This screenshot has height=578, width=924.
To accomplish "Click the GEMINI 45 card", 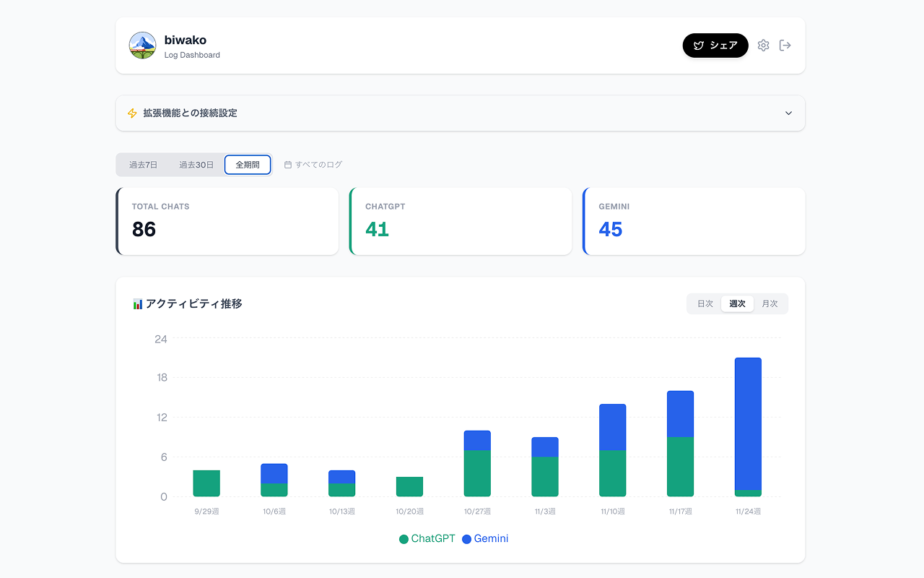I will coord(694,221).
